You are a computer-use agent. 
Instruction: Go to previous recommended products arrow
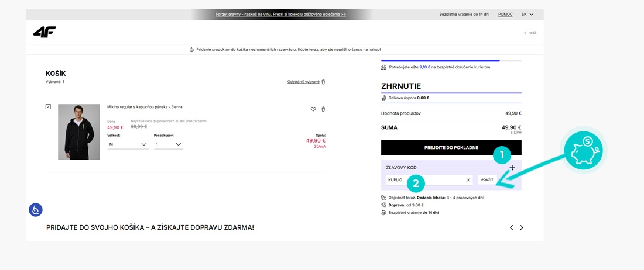pos(511,227)
